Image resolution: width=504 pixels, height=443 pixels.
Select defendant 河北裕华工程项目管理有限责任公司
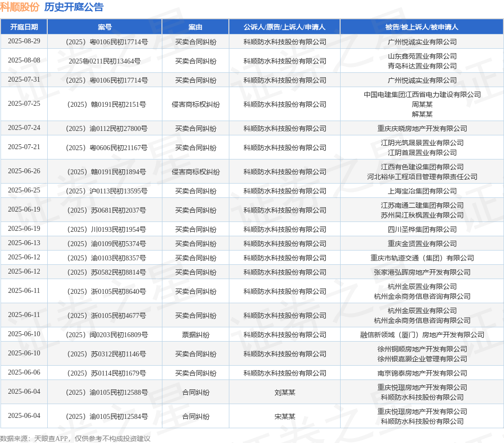(x=422, y=177)
